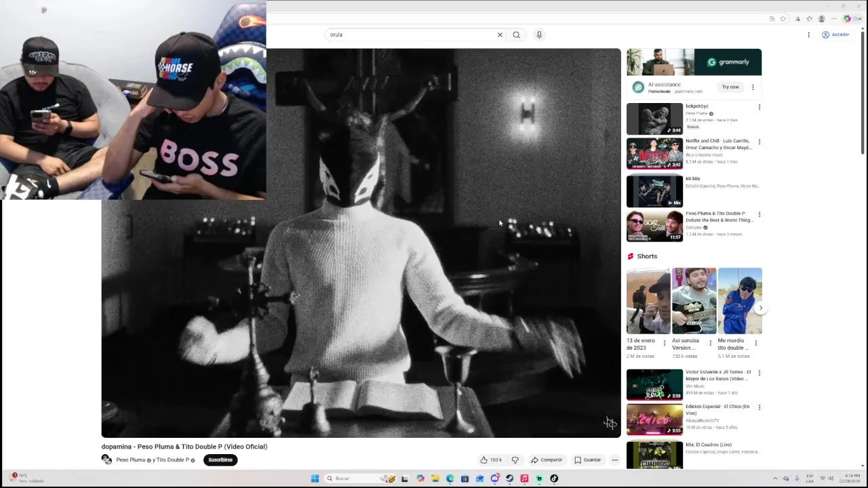Click the Suscribirse button

pos(220,460)
